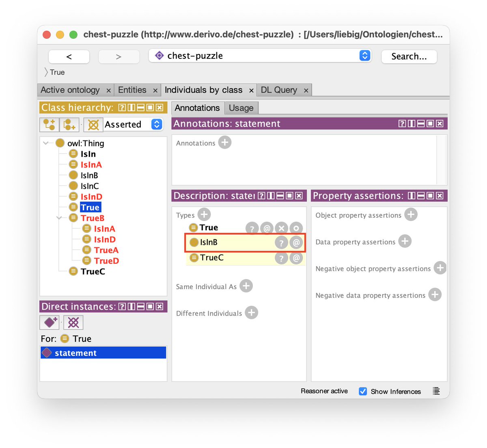
Task: Click the @ icon on the TrueC row
Action: tap(296, 258)
